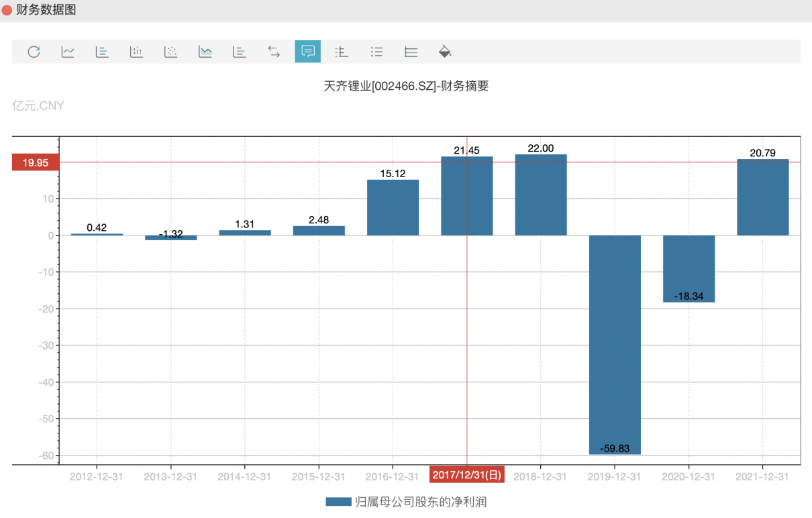This screenshot has height=518, width=812.
Task: Toggle the legend list icon
Action: [x=376, y=52]
